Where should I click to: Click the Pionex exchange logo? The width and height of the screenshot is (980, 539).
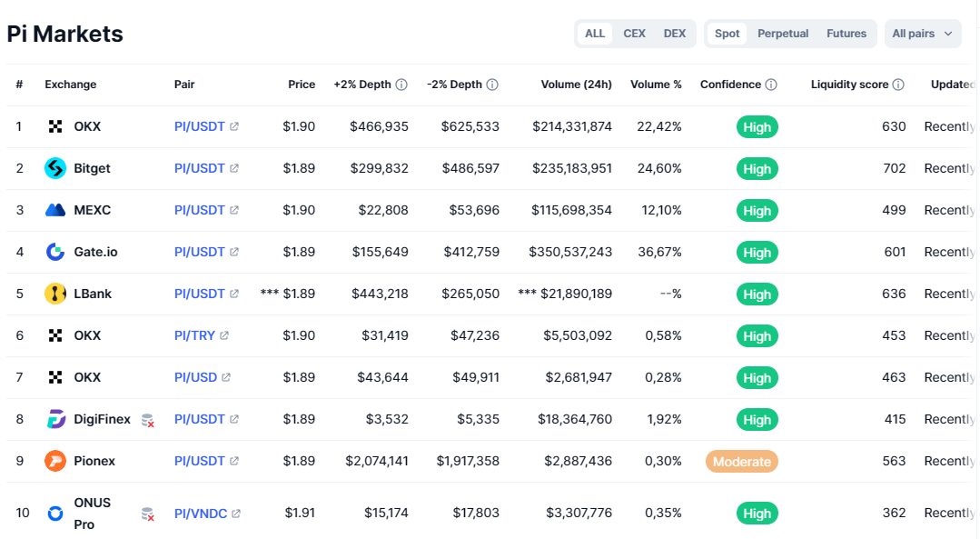55,461
